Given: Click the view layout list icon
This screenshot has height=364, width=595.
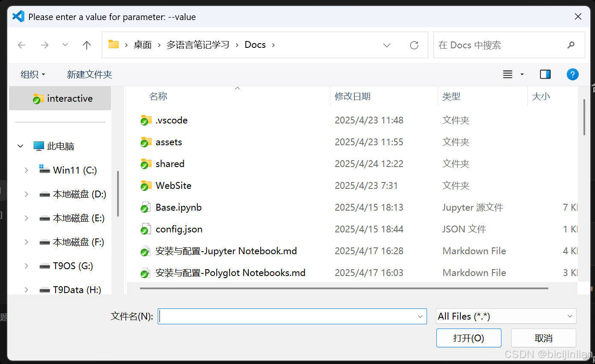Looking at the screenshot, I should point(508,74).
